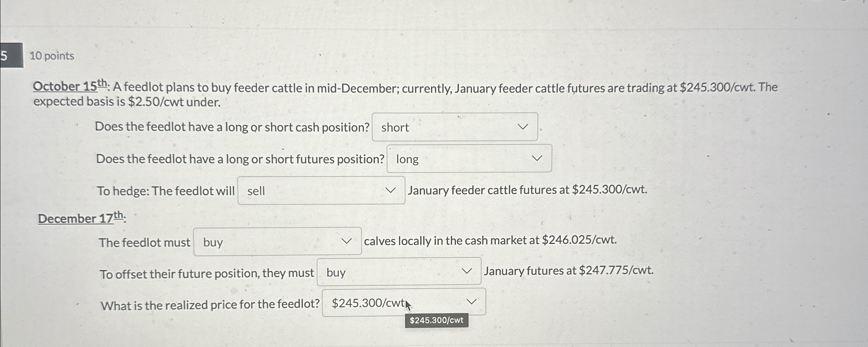Open the cash position dropdown showing 'short'

pyautogui.click(x=454, y=127)
